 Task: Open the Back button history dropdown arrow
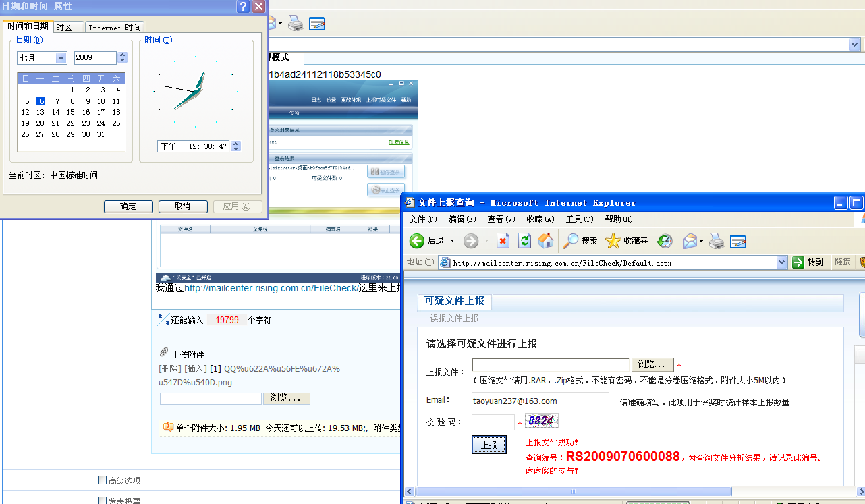coord(452,241)
